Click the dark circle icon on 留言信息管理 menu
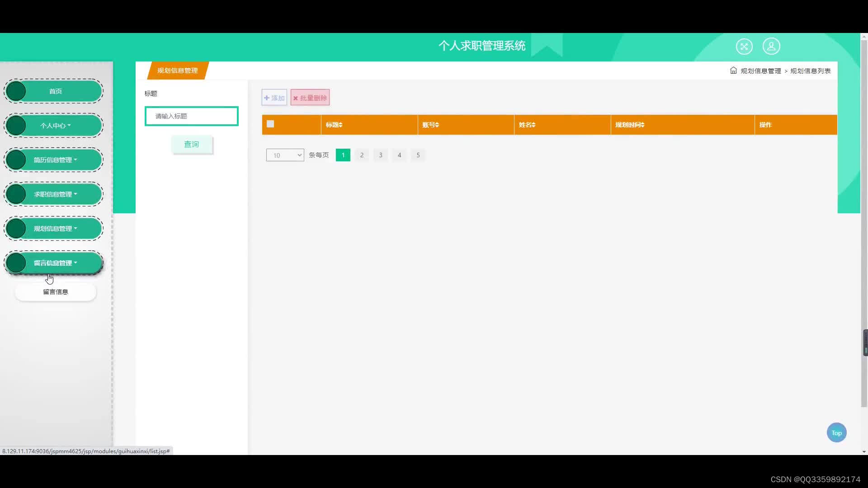 (16, 263)
